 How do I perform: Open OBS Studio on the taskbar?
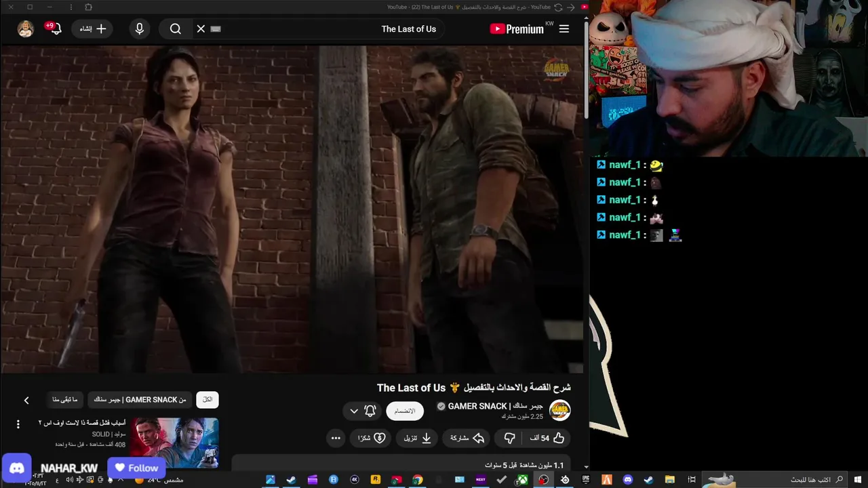click(x=544, y=480)
